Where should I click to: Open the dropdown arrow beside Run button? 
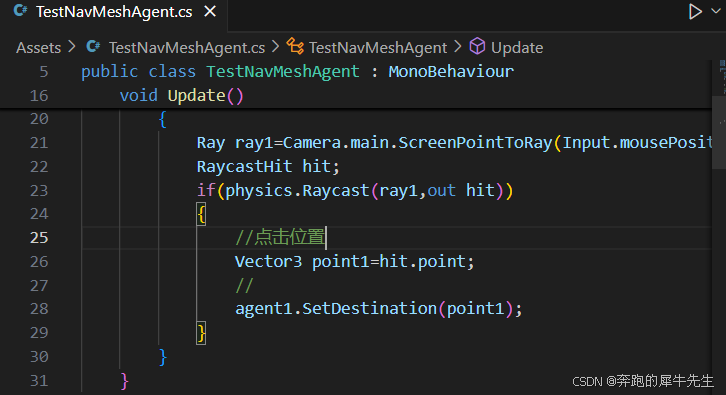(x=716, y=11)
